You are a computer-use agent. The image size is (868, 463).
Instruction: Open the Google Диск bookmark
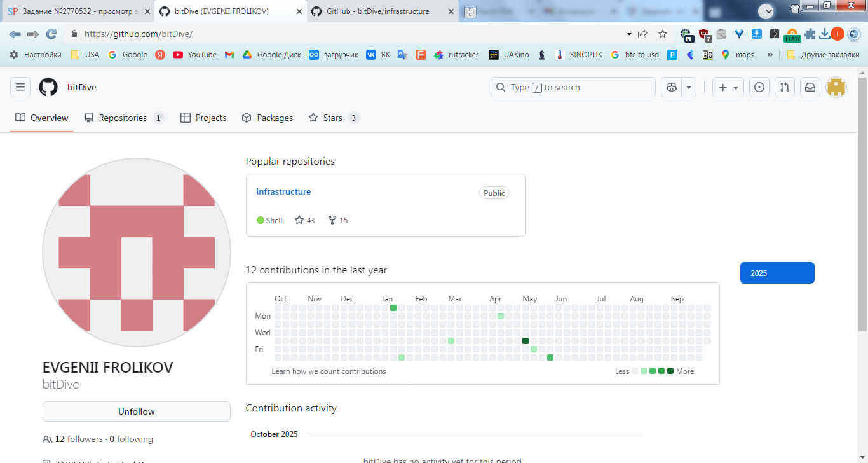(272, 55)
